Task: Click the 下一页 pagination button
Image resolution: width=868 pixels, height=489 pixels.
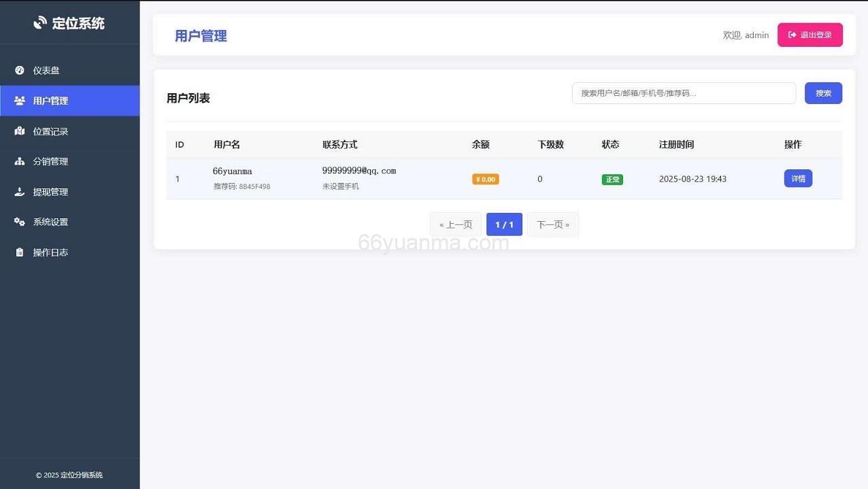Action: [552, 224]
